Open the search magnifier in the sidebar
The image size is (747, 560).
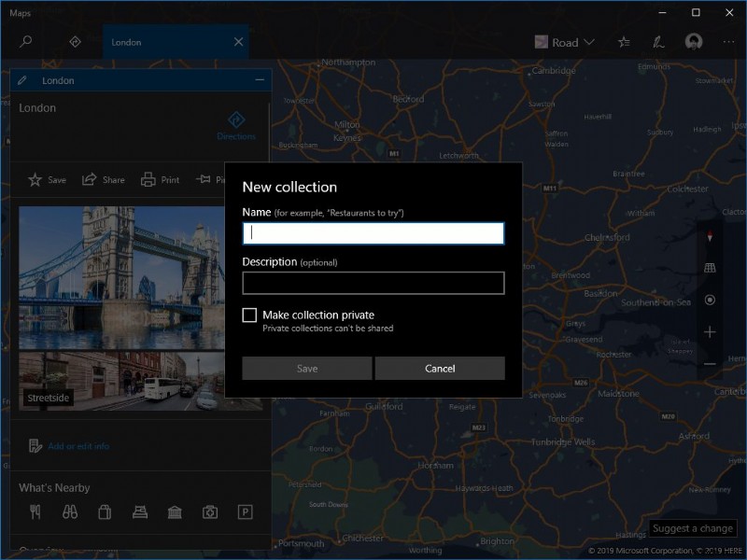click(25, 41)
